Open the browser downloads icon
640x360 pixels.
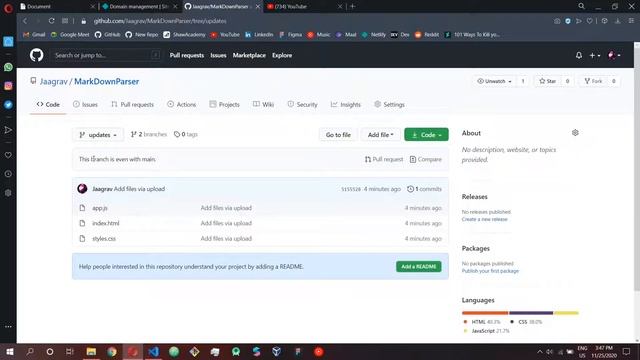(618, 21)
